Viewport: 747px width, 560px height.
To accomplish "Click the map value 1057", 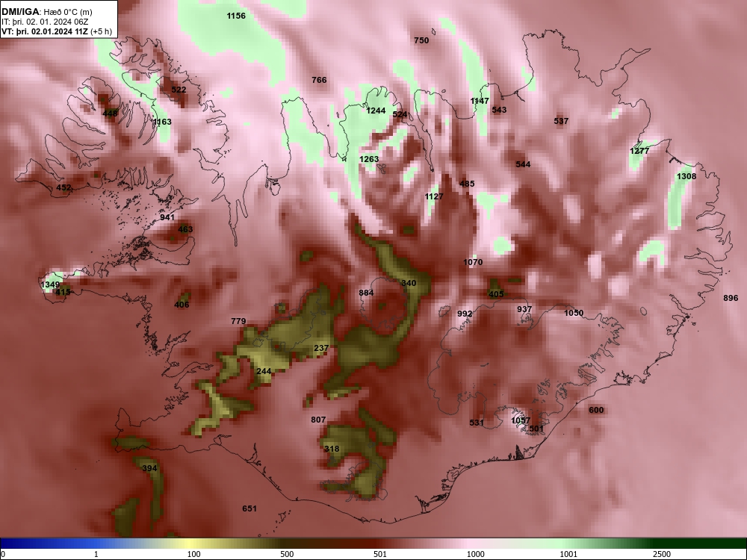I will click(x=520, y=420).
